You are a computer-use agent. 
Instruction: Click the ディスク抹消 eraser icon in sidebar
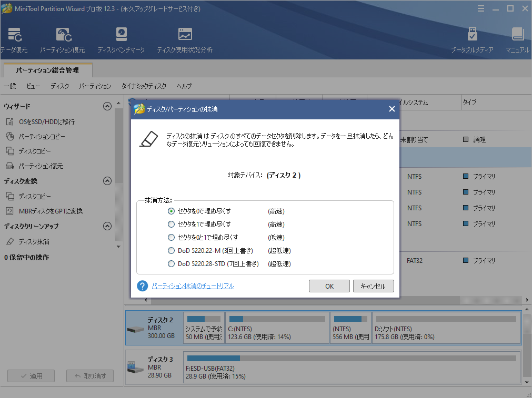[x=10, y=241]
